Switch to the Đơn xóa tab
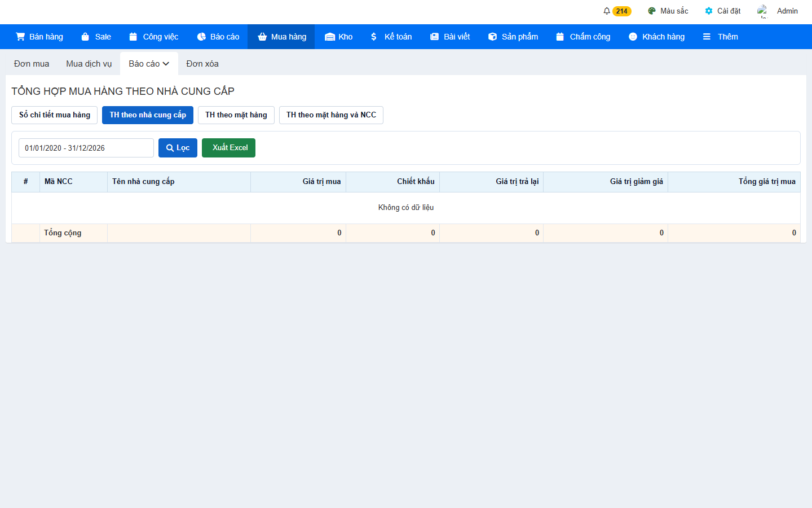The height and width of the screenshot is (508, 812). 202,64
